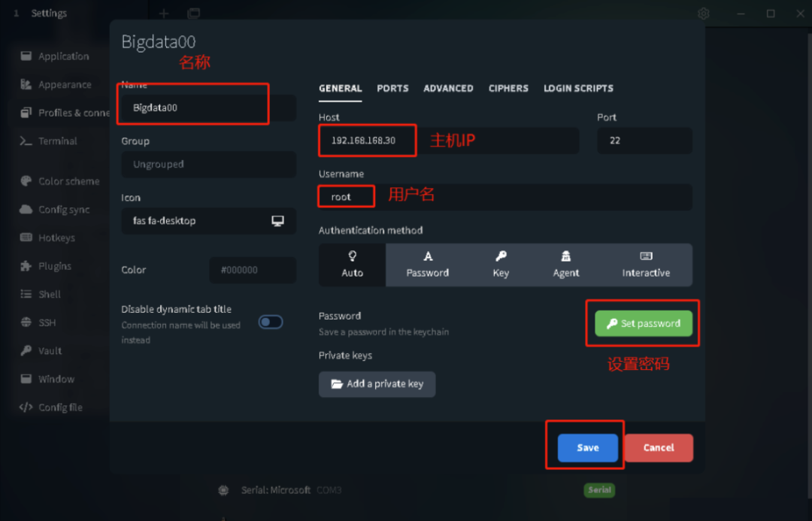Viewport: 812px width, 521px height.
Task: Select Agent authentication method
Action: click(x=566, y=265)
